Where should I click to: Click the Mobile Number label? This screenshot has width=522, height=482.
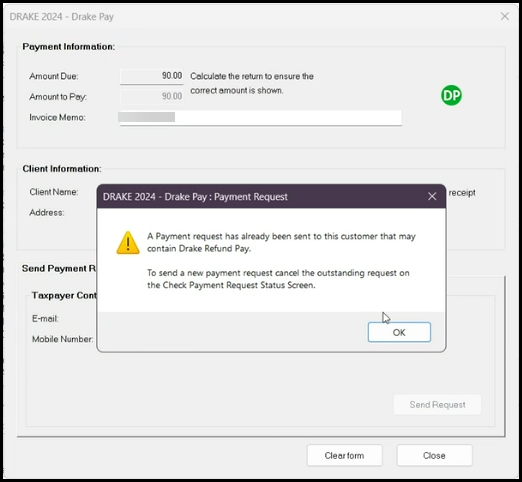(62, 339)
